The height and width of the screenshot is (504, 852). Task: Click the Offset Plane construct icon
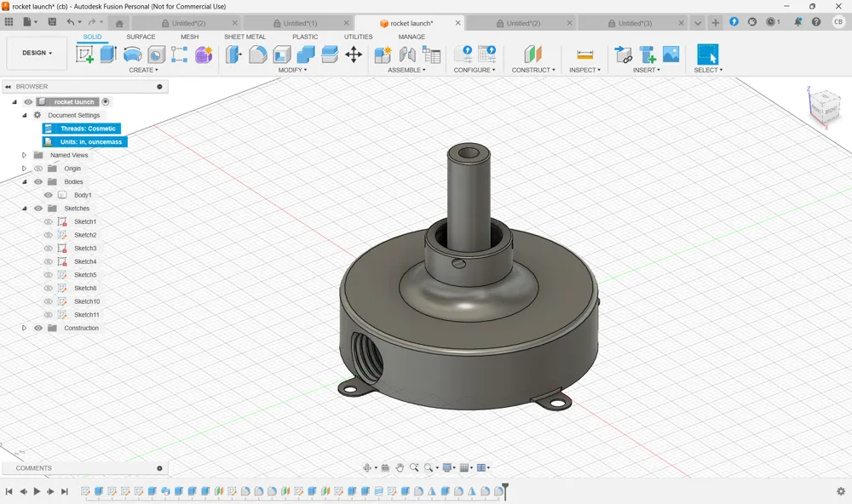533,54
